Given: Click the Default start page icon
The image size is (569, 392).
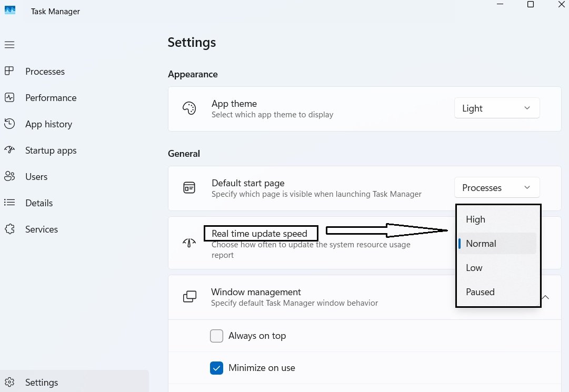Looking at the screenshot, I should (x=189, y=187).
